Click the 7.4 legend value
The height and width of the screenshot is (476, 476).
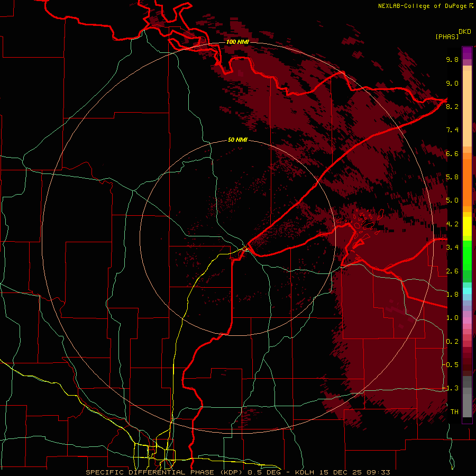452,130
